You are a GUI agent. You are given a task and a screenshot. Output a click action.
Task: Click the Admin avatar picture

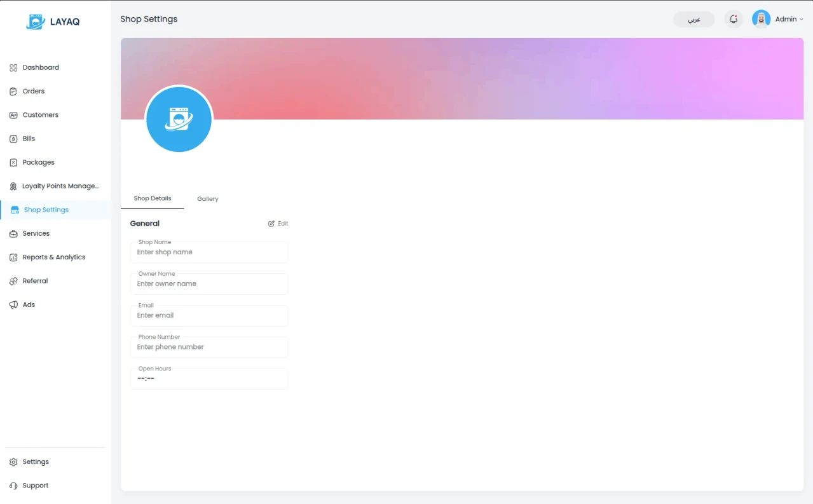click(x=761, y=19)
